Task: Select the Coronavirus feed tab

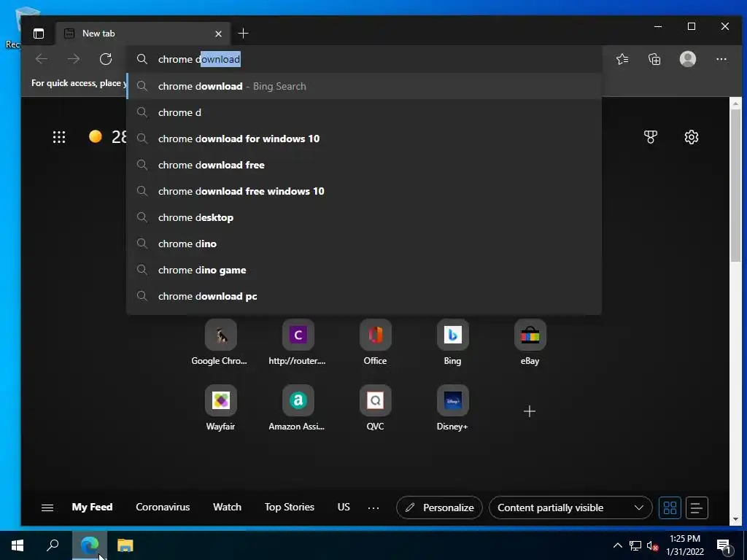Action: tap(163, 507)
